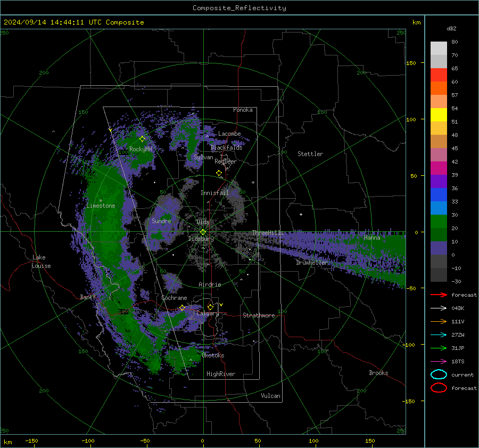Click the Limestone label

[x=101, y=206]
